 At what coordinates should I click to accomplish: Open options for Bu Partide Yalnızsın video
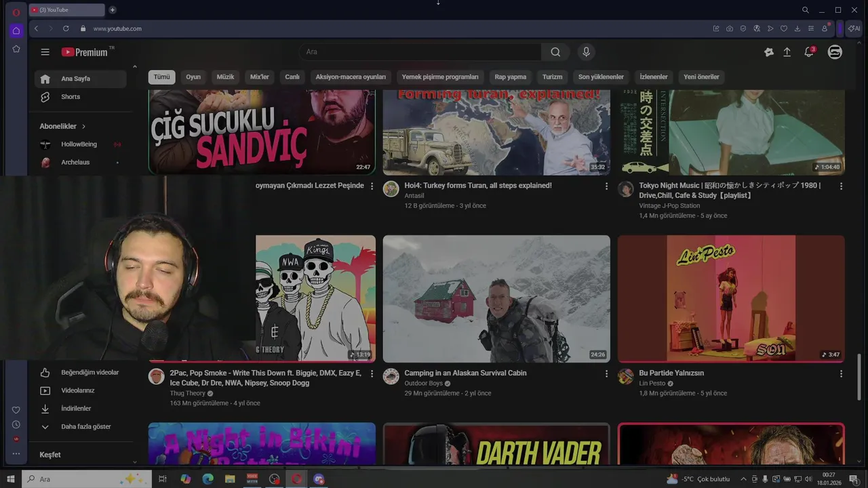[841, 373]
